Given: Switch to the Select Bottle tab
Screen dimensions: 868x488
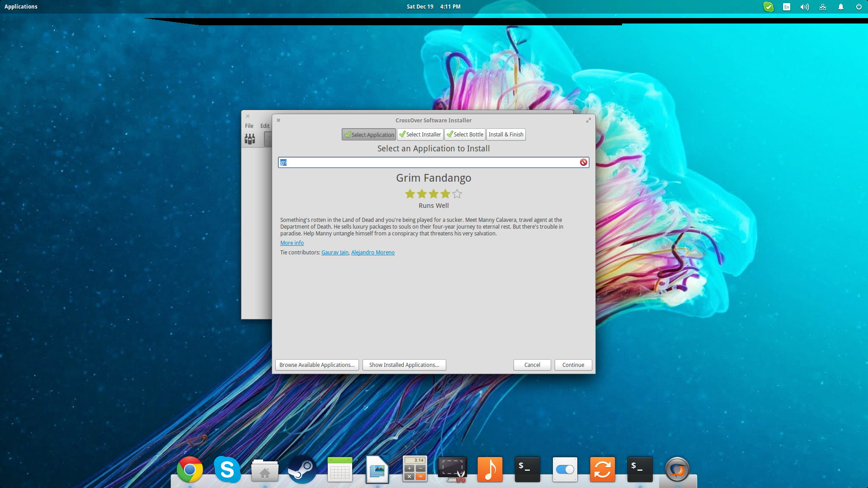Looking at the screenshot, I should click(465, 135).
